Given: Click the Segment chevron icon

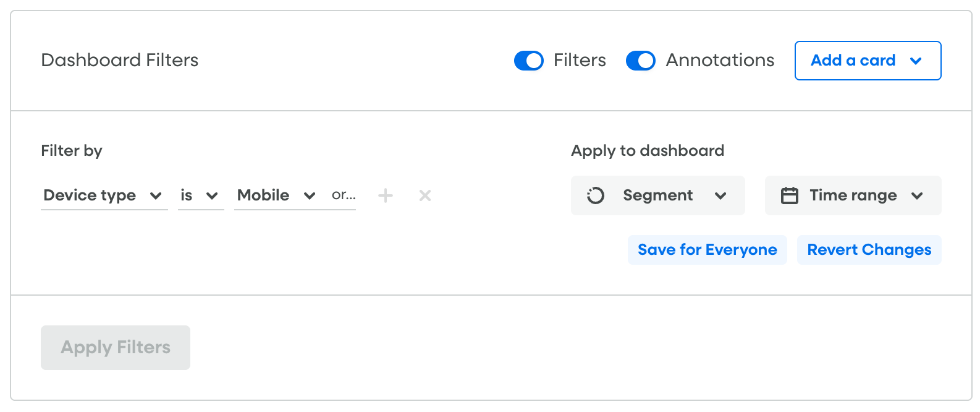Looking at the screenshot, I should point(722,195).
